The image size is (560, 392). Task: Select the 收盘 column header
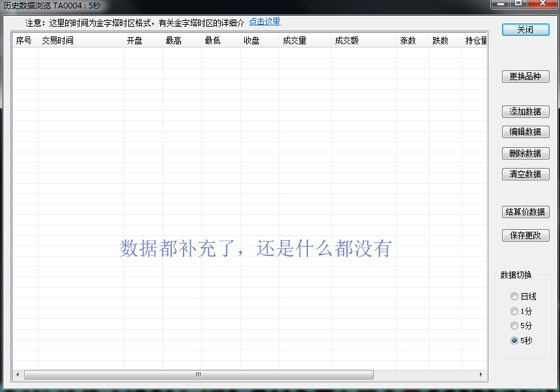(260, 41)
